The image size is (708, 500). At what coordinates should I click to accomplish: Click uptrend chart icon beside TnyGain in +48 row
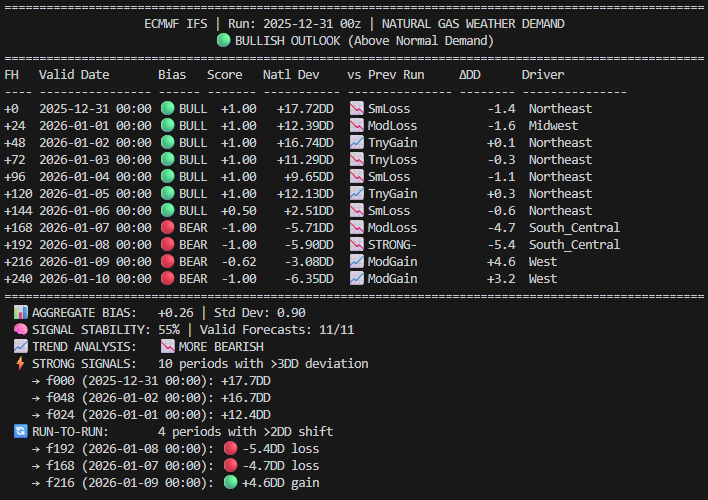click(x=357, y=142)
